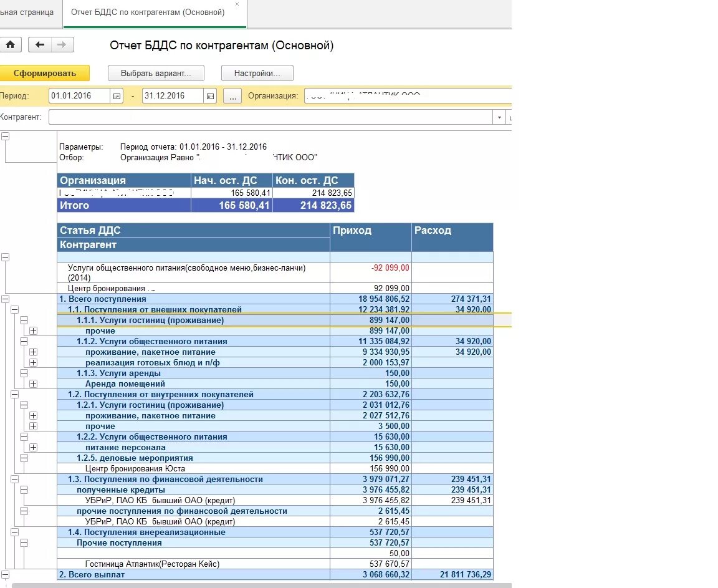This screenshot has height=588, width=718.
Task: Select cell 21 811 736,29
Action: [452, 574]
